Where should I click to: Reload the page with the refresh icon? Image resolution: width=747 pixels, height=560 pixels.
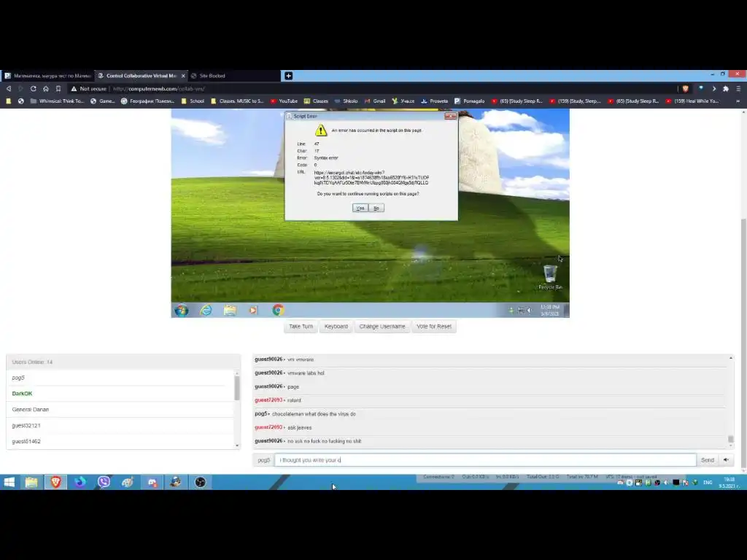coord(34,88)
